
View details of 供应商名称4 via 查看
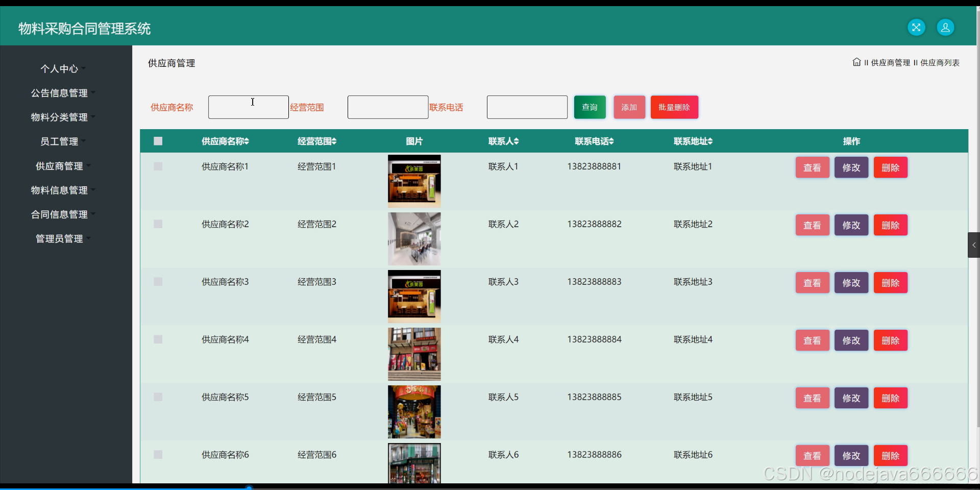coord(812,340)
